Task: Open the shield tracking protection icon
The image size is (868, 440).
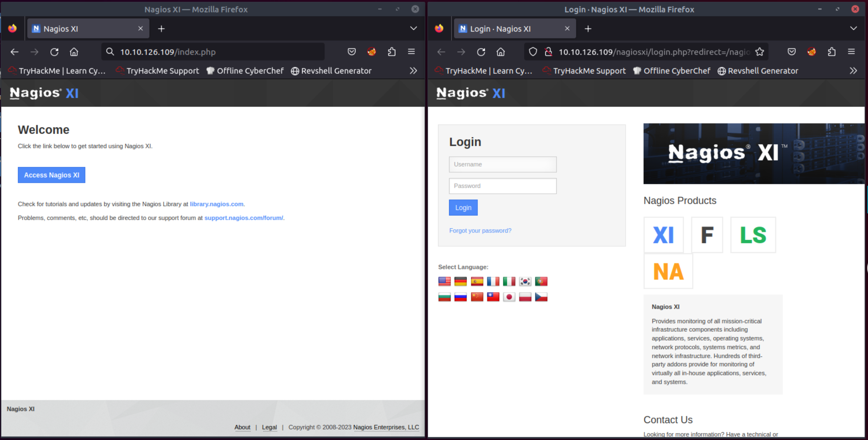Action: tap(533, 52)
